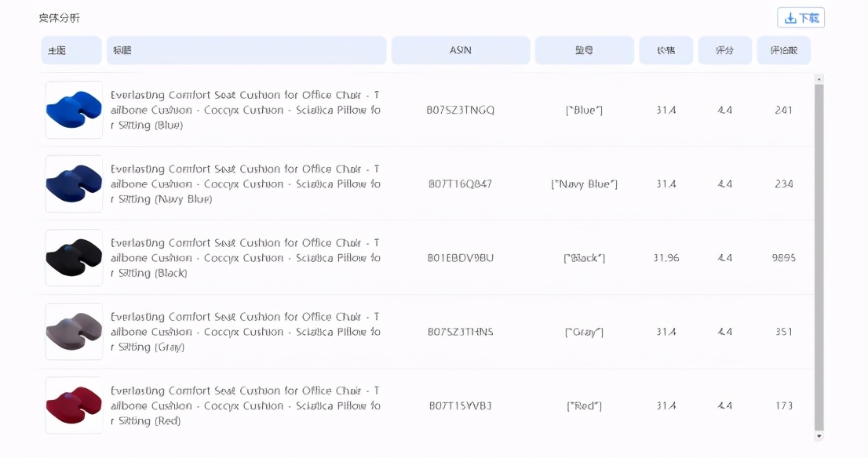Open the Red cushion product title
This screenshot has width=868, height=458.
point(245,405)
